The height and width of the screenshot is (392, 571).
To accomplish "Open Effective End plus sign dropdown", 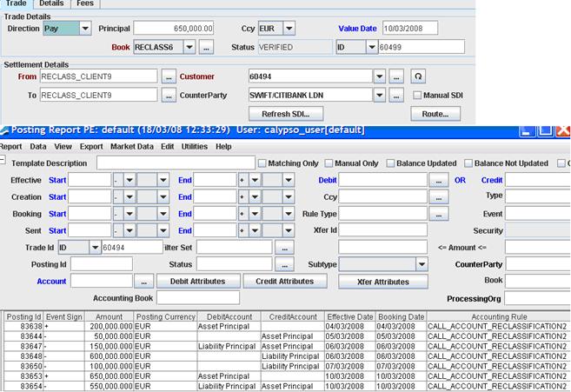I will (255, 180).
